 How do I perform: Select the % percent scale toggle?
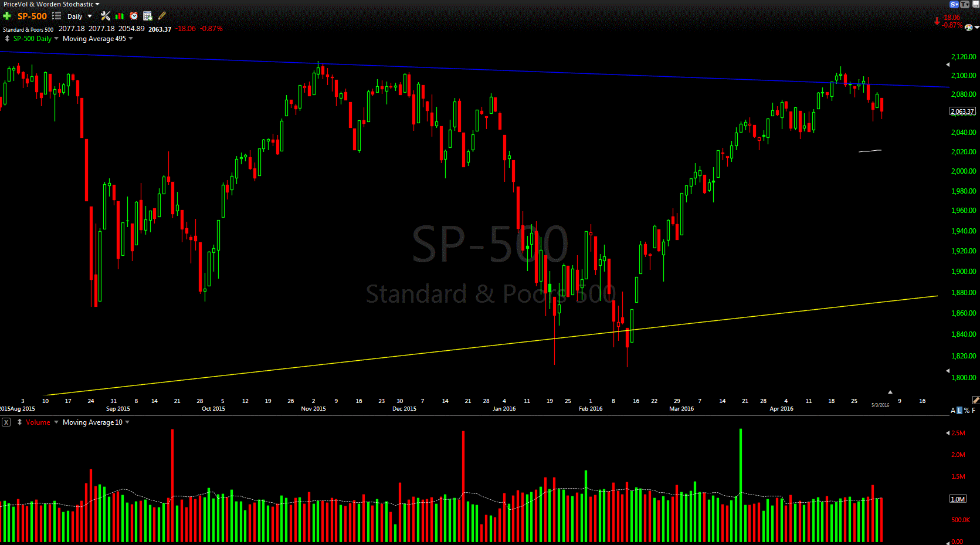[967, 411]
